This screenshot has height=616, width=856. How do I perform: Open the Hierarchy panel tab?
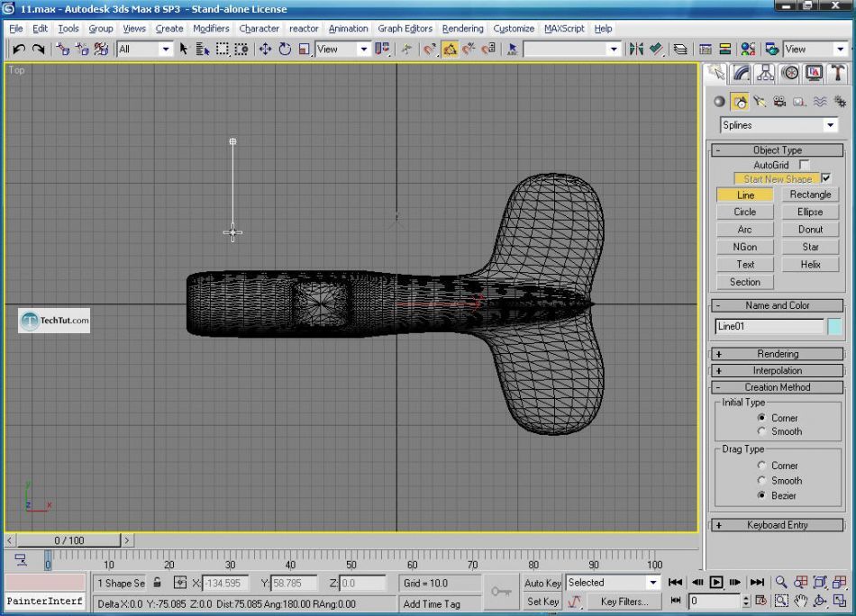point(766,73)
